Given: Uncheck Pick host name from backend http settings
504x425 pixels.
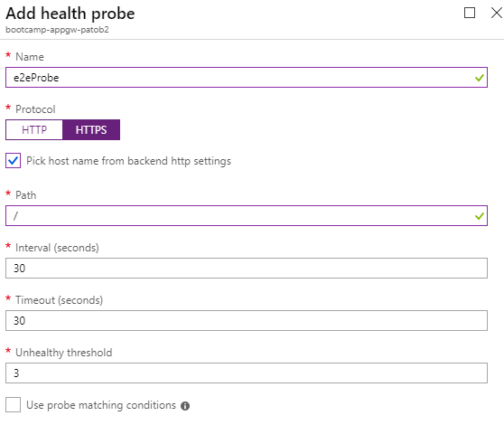Looking at the screenshot, I should click(x=14, y=161).
